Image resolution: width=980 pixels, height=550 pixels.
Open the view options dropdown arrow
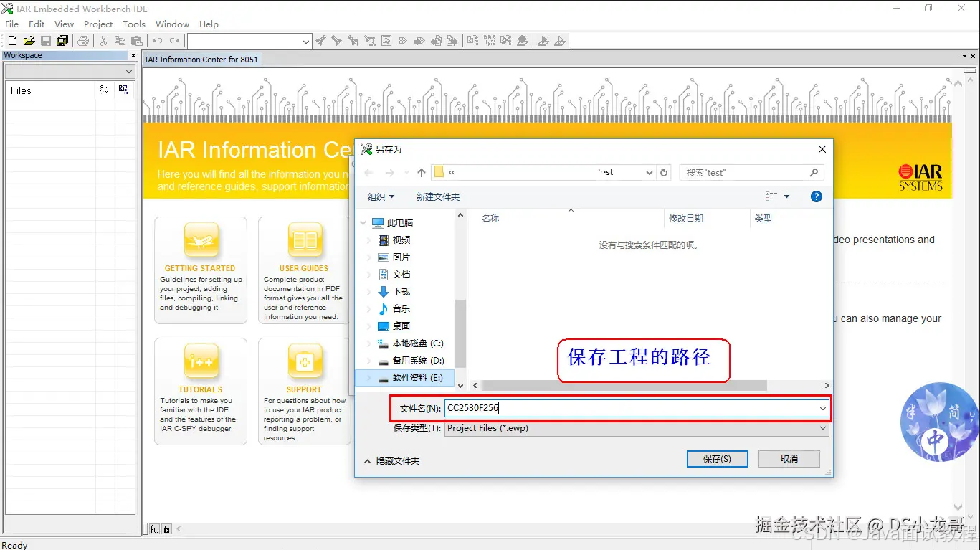[786, 196]
